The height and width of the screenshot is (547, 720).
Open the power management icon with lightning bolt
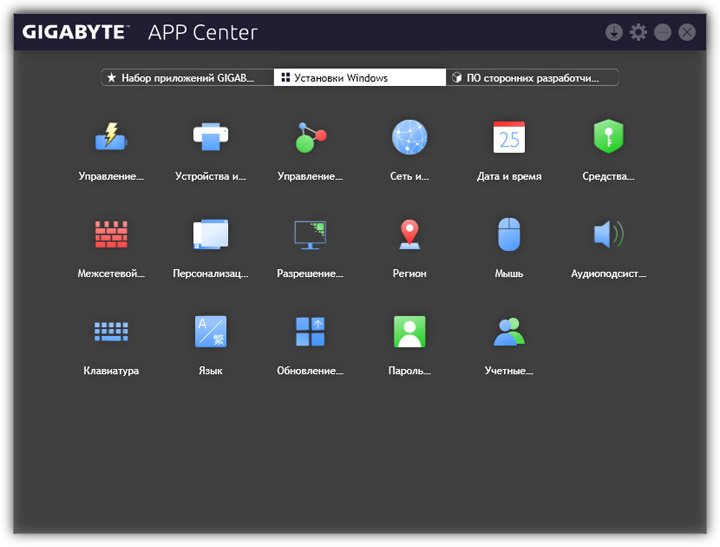tap(110, 137)
